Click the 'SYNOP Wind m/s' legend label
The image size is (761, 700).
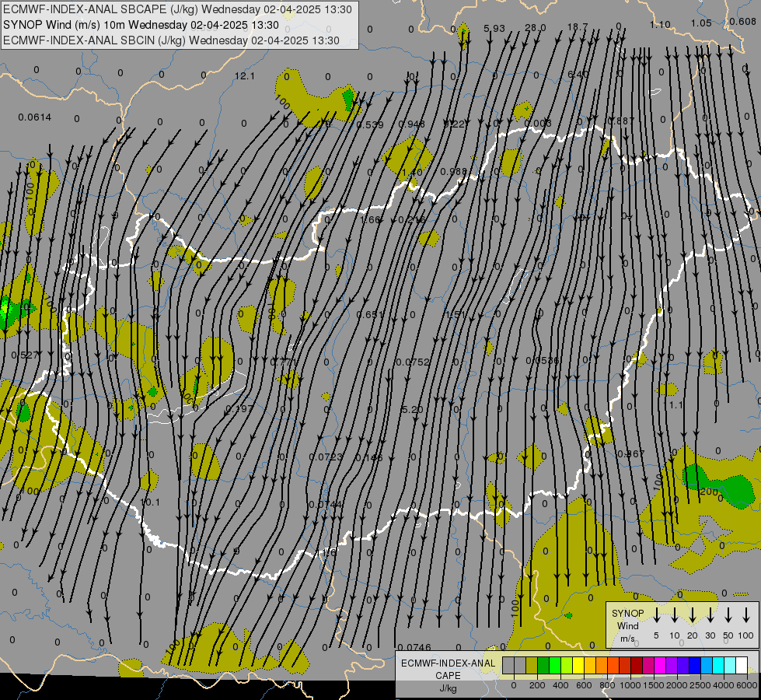tap(627, 625)
